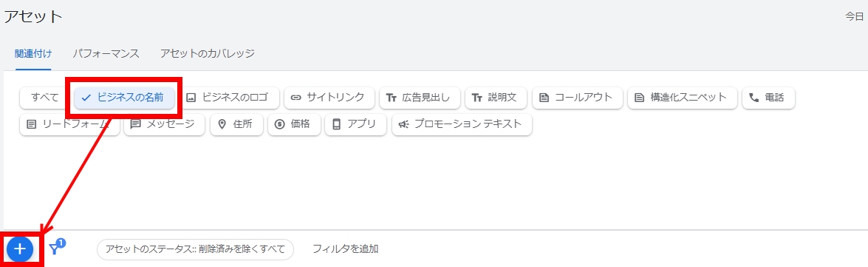Click the blue plus add asset button
868x267 pixels.
pyautogui.click(x=20, y=249)
